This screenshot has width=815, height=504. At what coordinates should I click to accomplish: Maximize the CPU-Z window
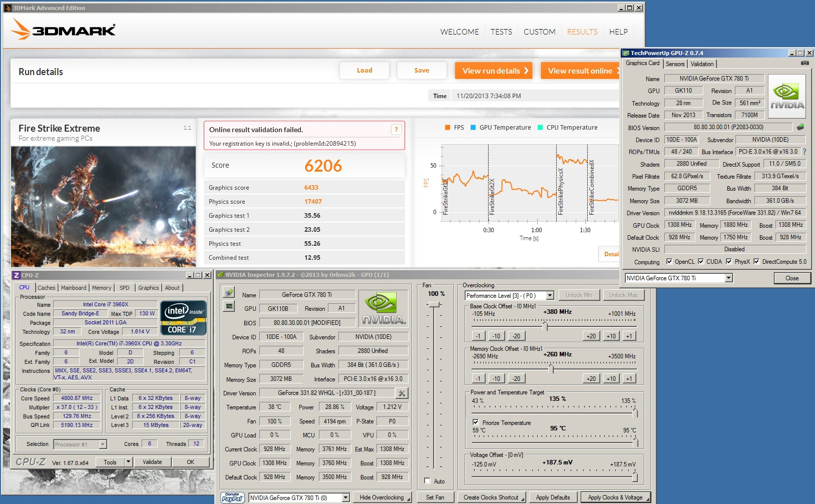[x=198, y=275]
